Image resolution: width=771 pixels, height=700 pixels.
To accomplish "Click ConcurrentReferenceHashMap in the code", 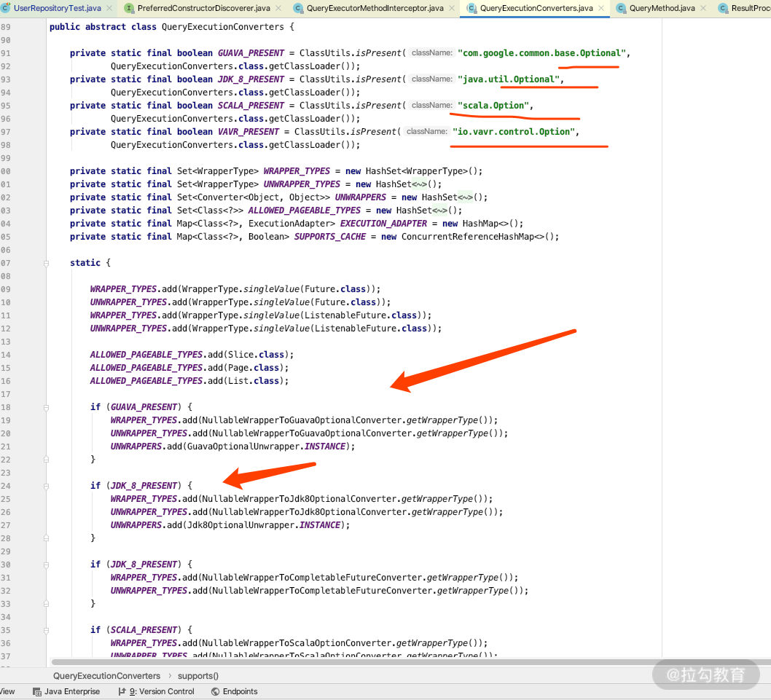I will (468, 237).
